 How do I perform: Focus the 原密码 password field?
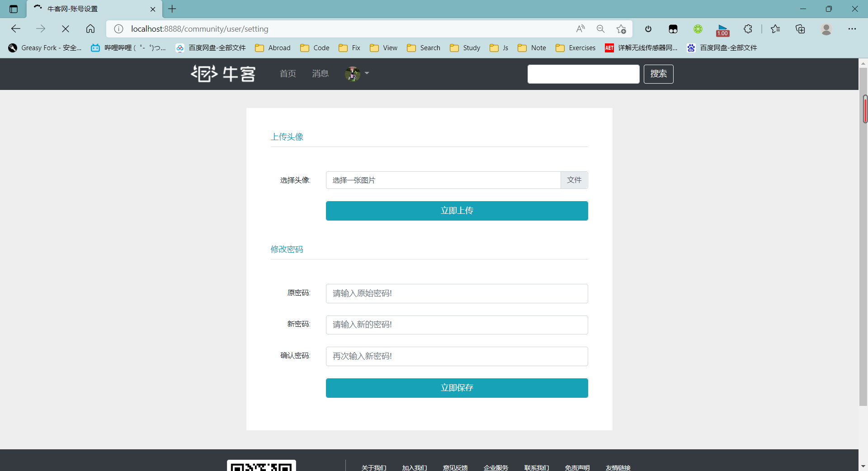[457, 293]
